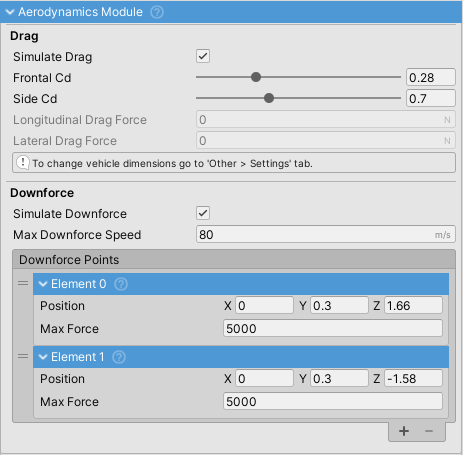
Task: Uncheck Simulate Downforce option
Action: 203,213
